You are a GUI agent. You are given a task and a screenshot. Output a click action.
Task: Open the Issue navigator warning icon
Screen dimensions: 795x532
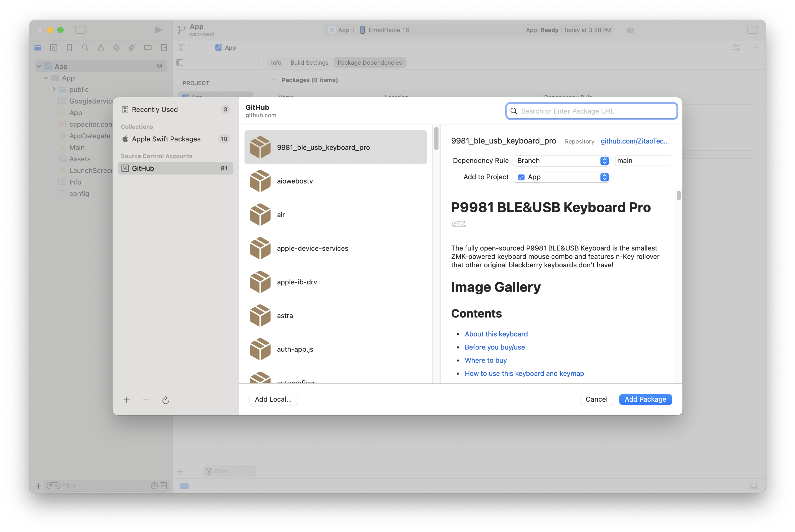[101, 48]
